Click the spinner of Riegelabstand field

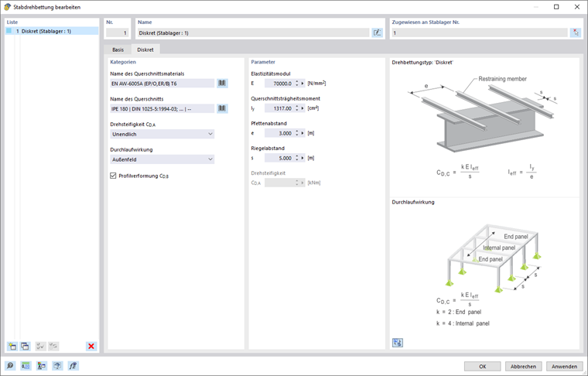pyautogui.click(x=297, y=158)
